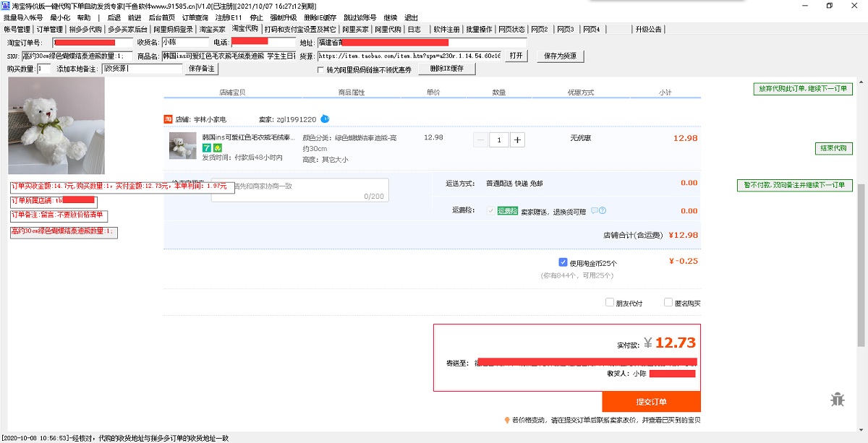Click the green 7-day return badge icon
868x443 pixels.
[x=206, y=148]
